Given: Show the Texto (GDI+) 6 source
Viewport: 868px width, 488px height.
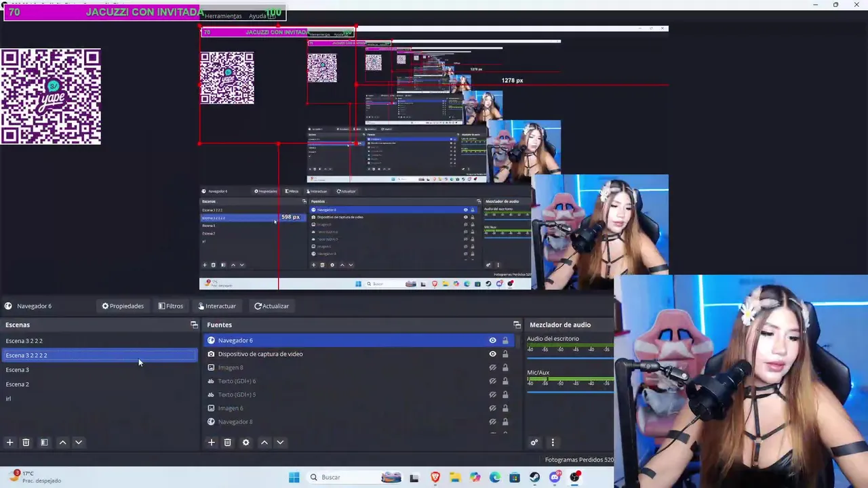Looking at the screenshot, I should pyautogui.click(x=492, y=381).
